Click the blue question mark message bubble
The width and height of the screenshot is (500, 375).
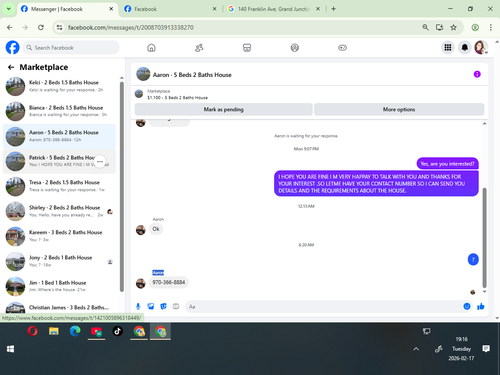[473, 259]
